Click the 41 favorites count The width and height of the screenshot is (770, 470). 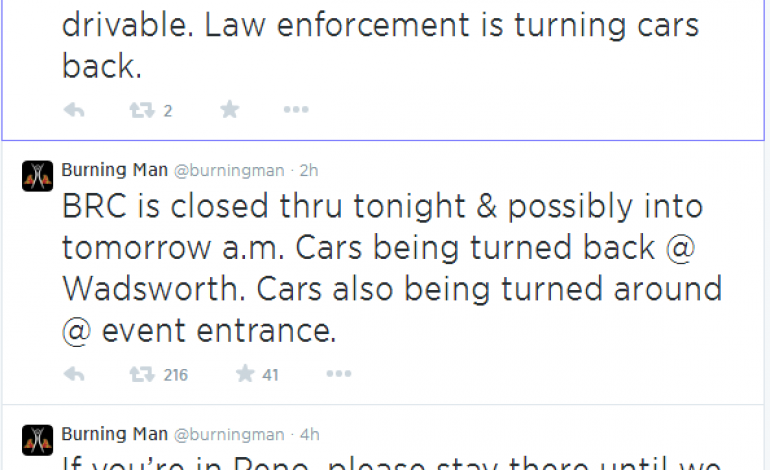(270, 376)
